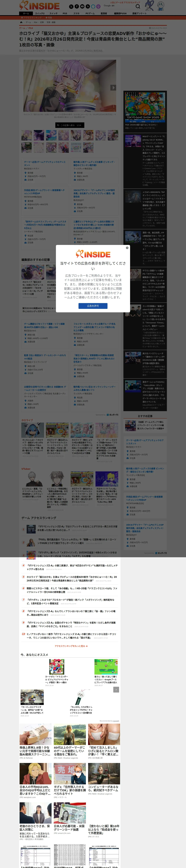Open ランキング item 4 ポケモンレジェンズZ-A 4匹目
The image size is (186, 868).
70,567
